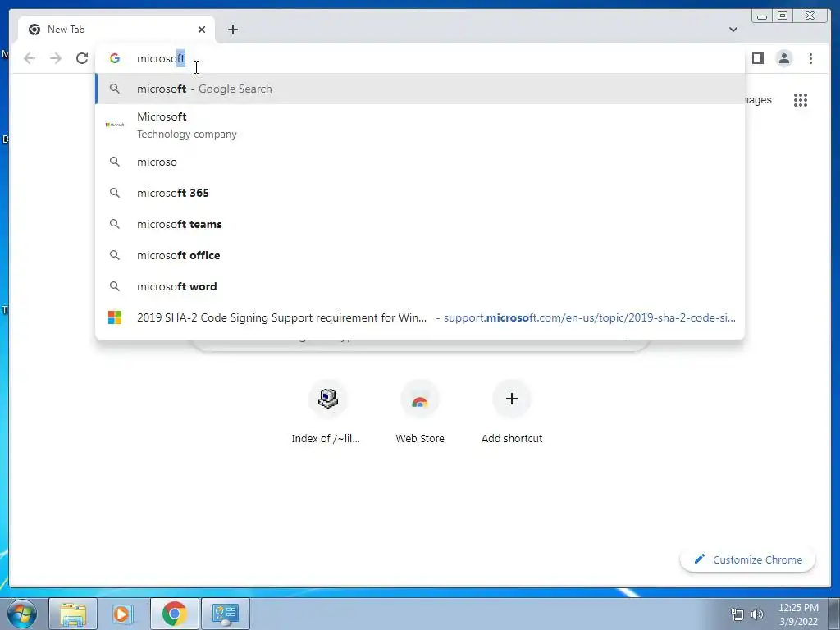Select the New Tab tab
The width and height of the screenshot is (840, 630).
(116, 30)
